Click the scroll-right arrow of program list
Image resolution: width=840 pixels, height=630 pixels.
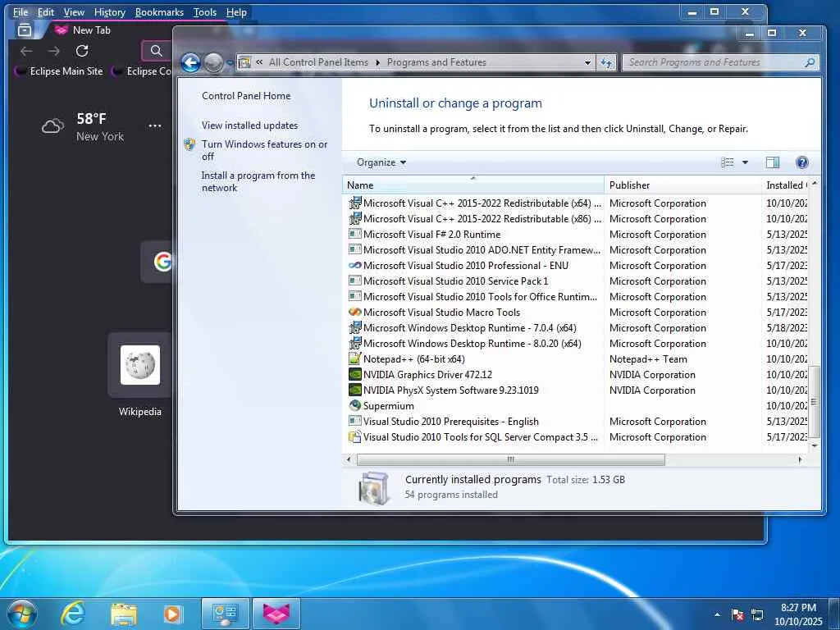pyautogui.click(x=800, y=459)
